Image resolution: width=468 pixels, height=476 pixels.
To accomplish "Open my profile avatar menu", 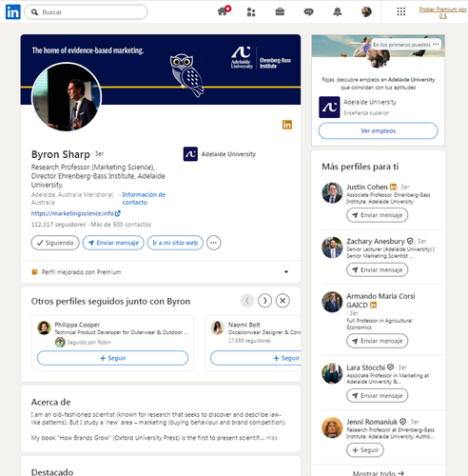I will [x=366, y=12].
